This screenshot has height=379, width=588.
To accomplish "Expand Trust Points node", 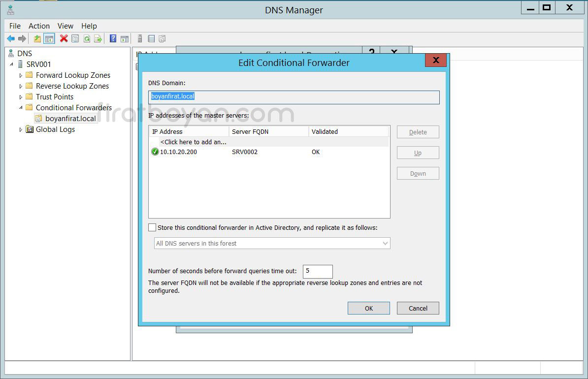I will [21, 97].
